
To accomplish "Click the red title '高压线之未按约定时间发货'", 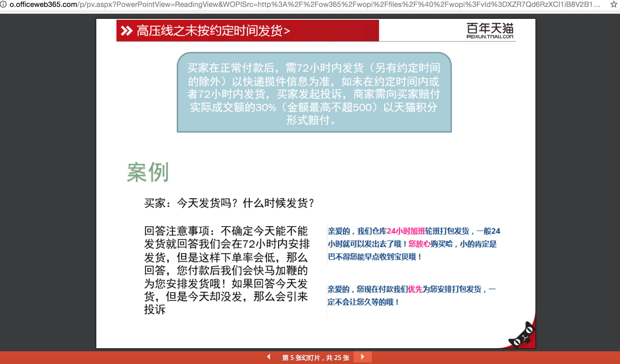I will click(213, 31).
